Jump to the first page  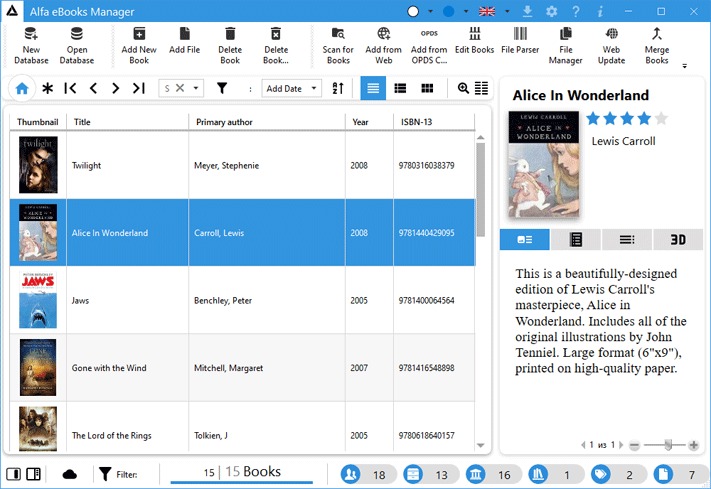[70, 88]
